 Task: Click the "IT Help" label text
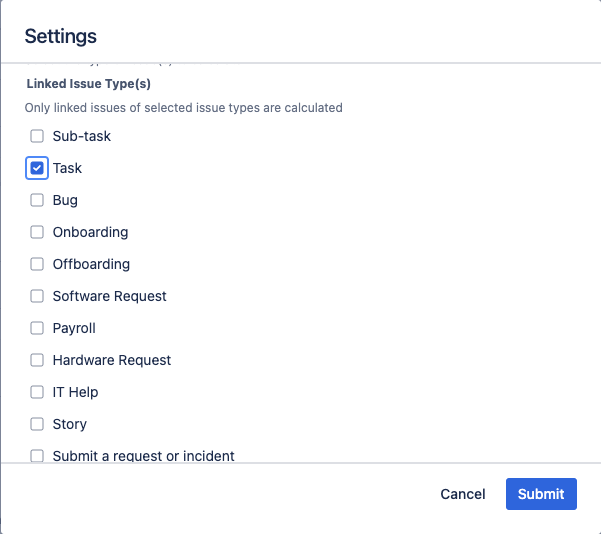(75, 392)
